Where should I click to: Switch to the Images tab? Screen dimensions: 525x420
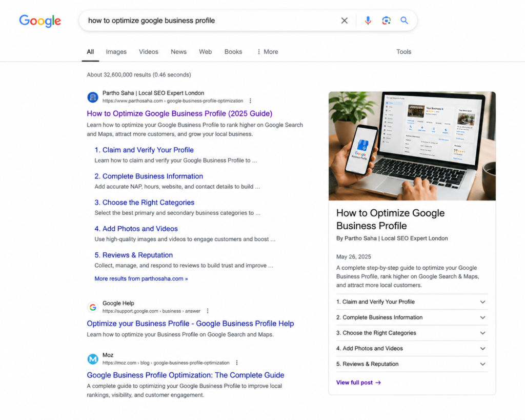click(116, 52)
